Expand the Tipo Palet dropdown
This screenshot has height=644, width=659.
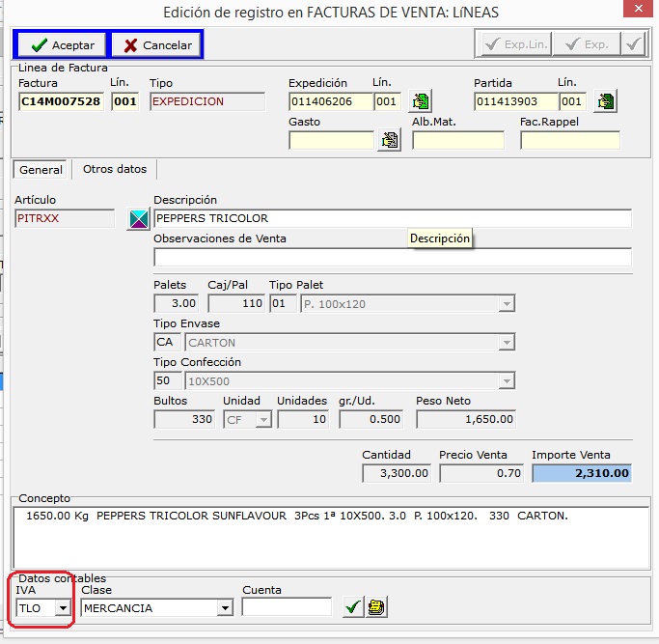click(x=506, y=304)
